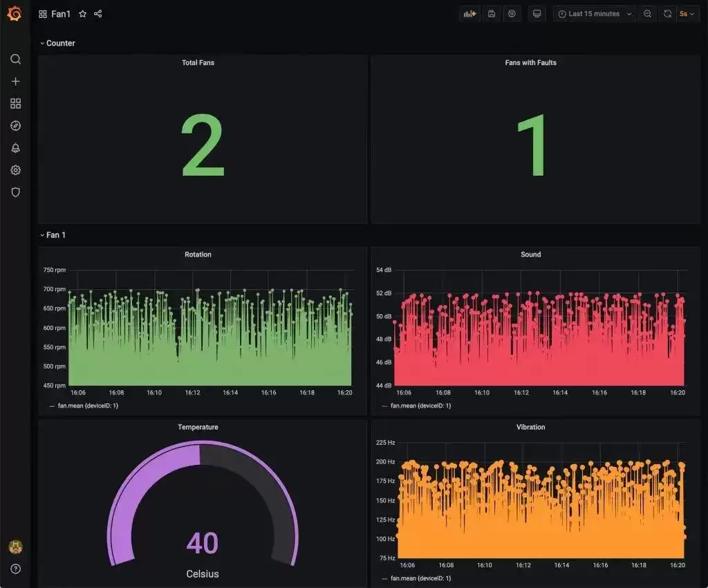
Task: Star the Fan1 dashboard
Action: (83, 14)
